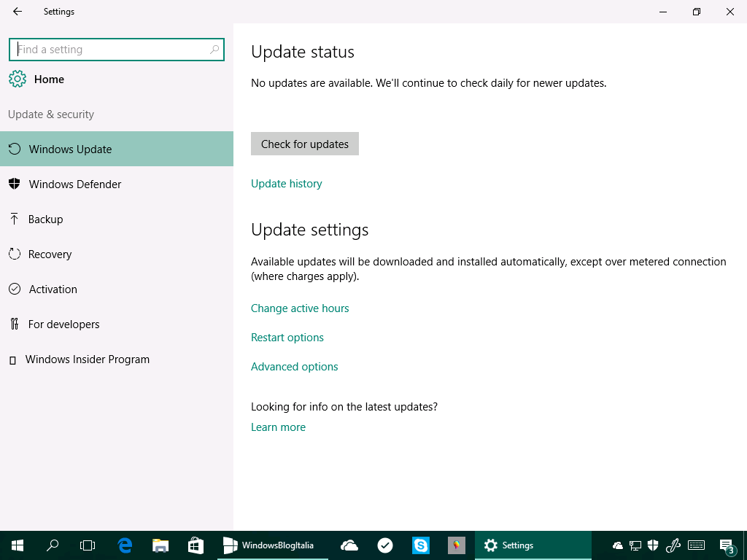
Task: Open the Windows Defender section
Action: coord(117,184)
